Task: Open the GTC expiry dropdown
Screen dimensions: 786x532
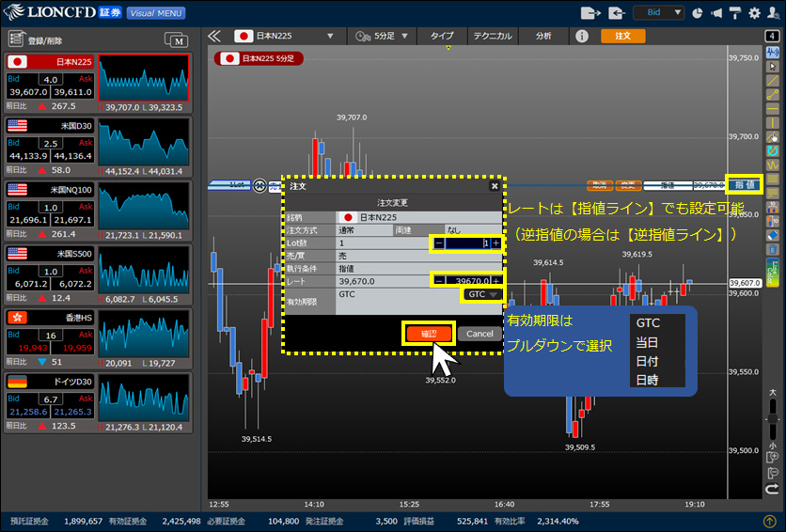Action: [482, 294]
